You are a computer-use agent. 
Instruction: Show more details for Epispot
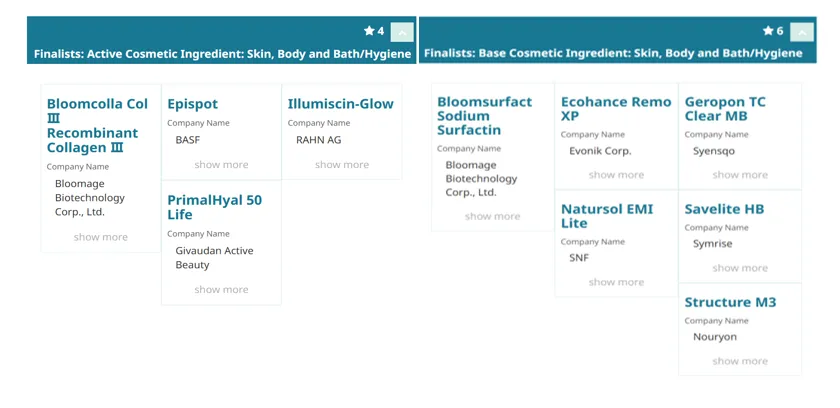221,165
